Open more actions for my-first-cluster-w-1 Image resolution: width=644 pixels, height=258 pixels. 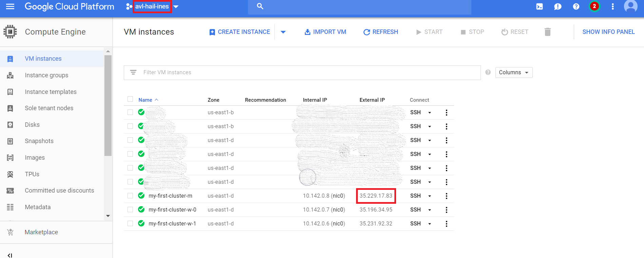tap(446, 224)
